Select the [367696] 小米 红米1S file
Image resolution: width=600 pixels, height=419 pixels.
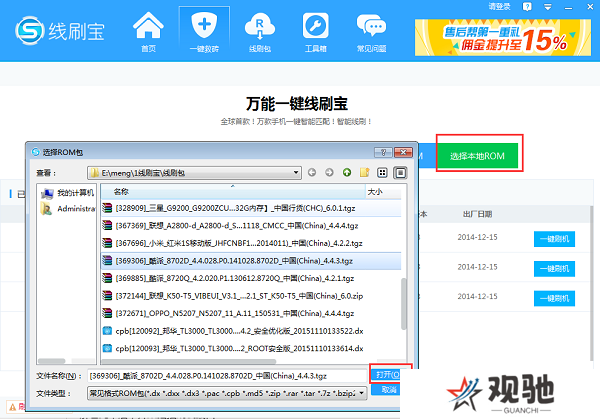pos(251,243)
